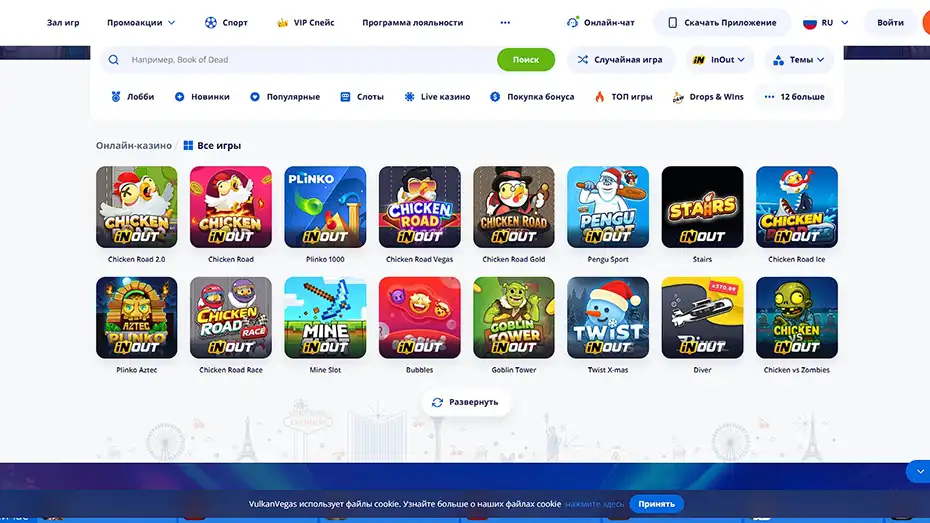Launch the Plinko 1000 game
Screen dimensions: 930x523
click(325, 207)
